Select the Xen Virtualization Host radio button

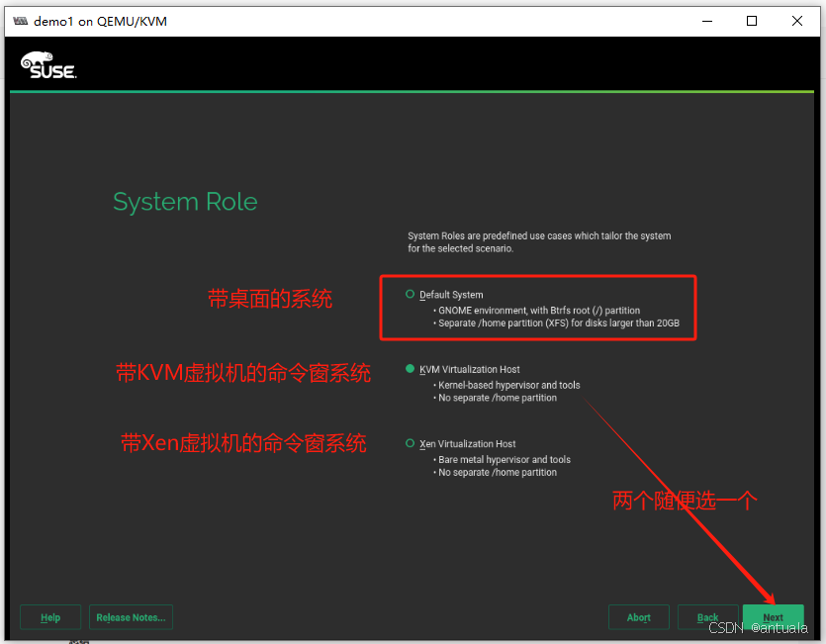pyautogui.click(x=410, y=443)
